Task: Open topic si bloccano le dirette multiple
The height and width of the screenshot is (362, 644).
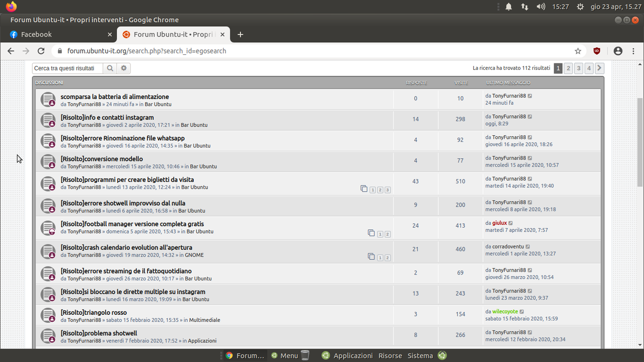Action: pyautogui.click(x=133, y=292)
